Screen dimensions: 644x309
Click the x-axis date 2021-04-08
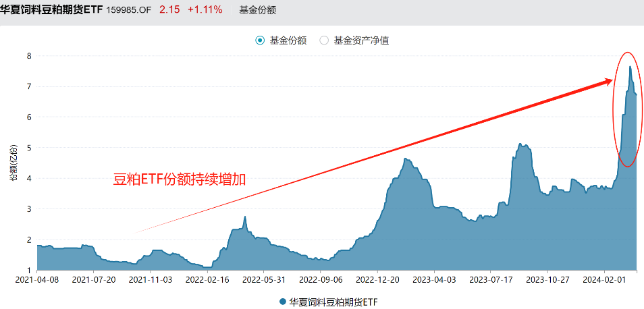[x=37, y=279]
